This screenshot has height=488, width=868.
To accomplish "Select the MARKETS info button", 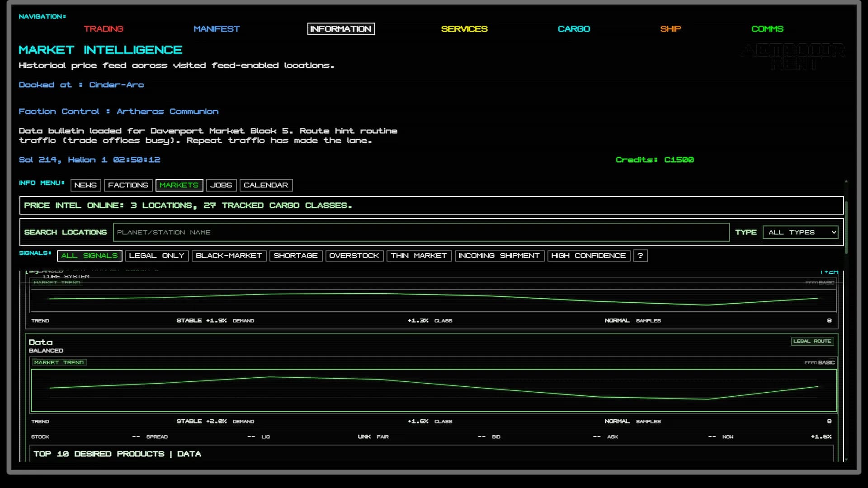I will pyautogui.click(x=179, y=185).
